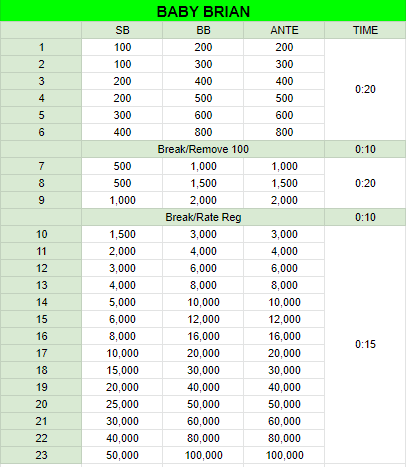Image resolution: width=406 pixels, height=467 pixels.
Task: Select the TIME column header
Action: tap(365, 30)
